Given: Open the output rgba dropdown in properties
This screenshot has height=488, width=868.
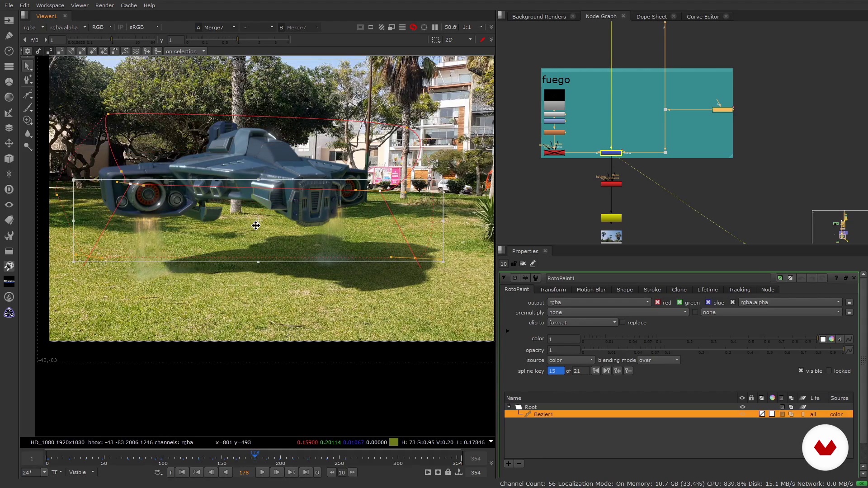Looking at the screenshot, I should click(599, 302).
